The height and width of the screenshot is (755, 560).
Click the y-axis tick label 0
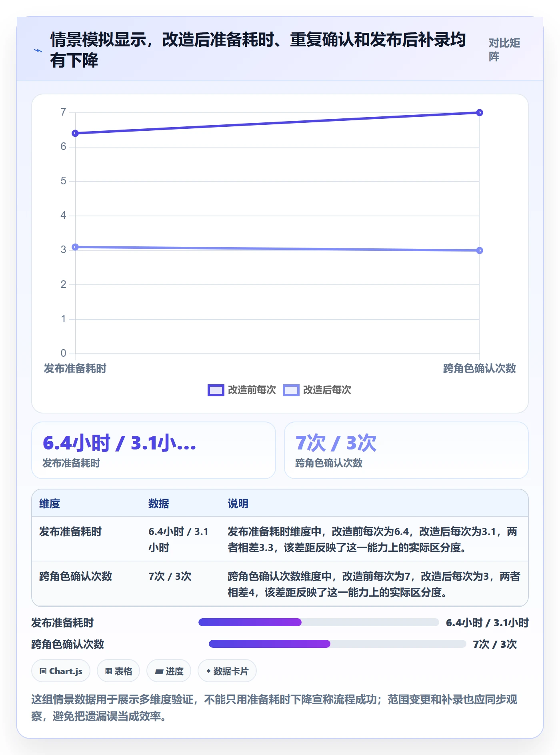[63, 353]
